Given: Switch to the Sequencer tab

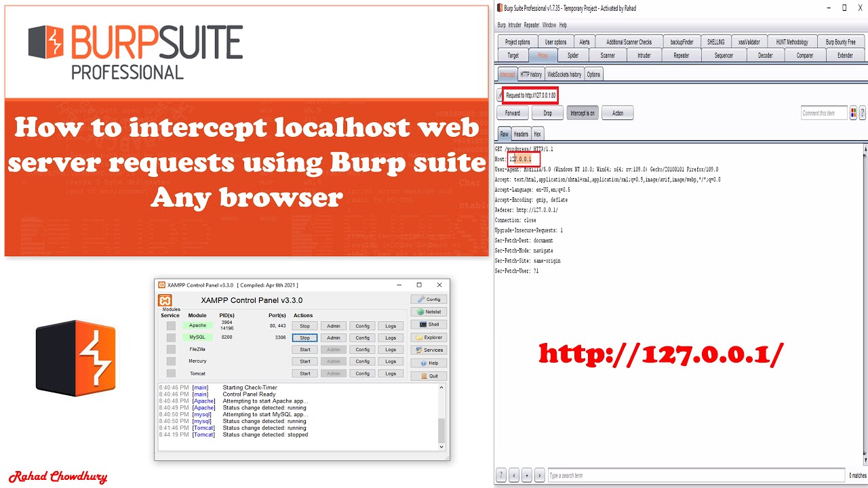Looking at the screenshot, I should 724,56.
